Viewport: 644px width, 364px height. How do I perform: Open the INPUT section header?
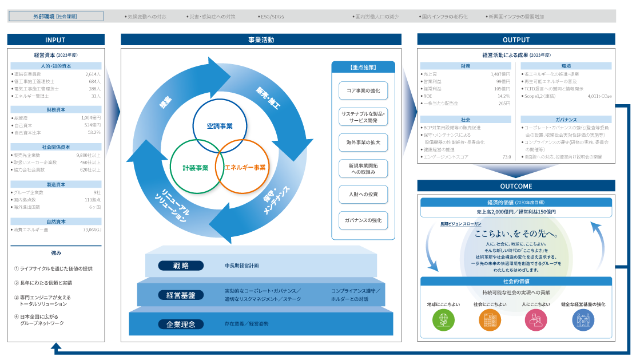click(55, 39)
